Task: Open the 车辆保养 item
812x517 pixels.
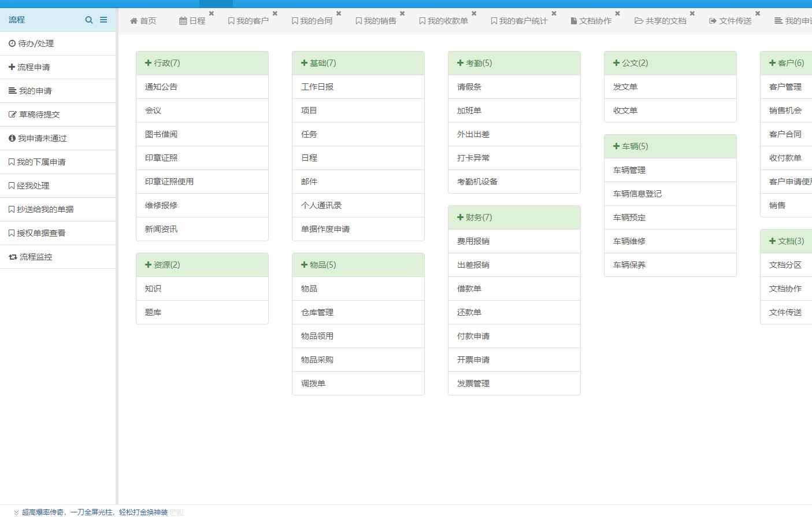Action: tap(670, 265)
